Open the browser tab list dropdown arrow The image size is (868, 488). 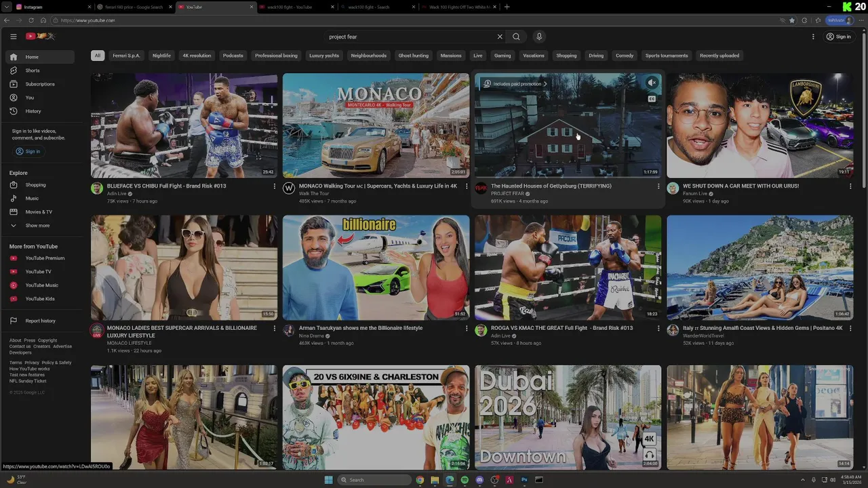[8, 7]
